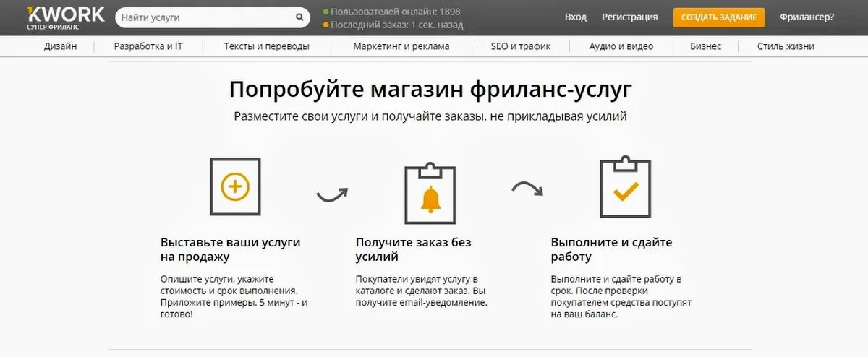Open the "Стиль жизни" category
868x357 pixels.
coord(786,46)
